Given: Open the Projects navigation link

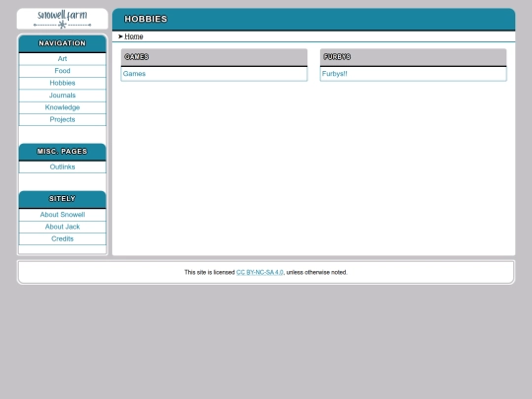Looking at the screenshot, I should point(62,119).
